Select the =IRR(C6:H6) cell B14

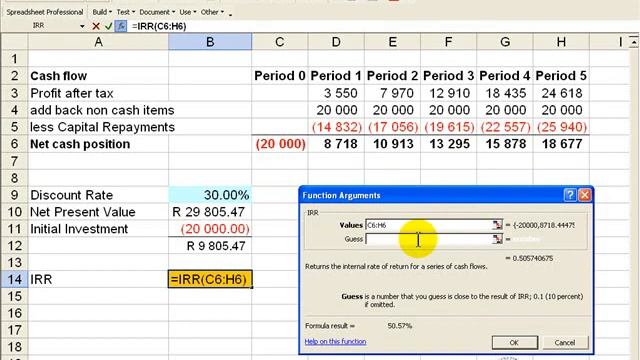[x=210, y=280]
